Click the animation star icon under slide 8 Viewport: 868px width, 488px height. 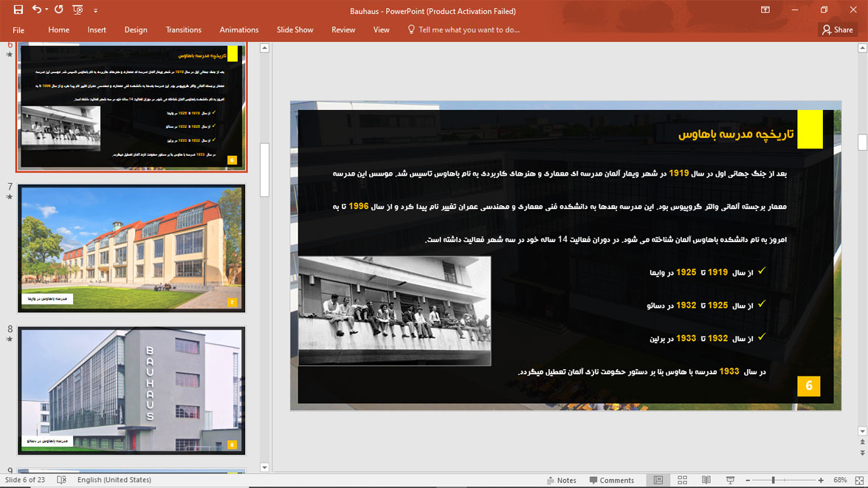click(10, 339)
